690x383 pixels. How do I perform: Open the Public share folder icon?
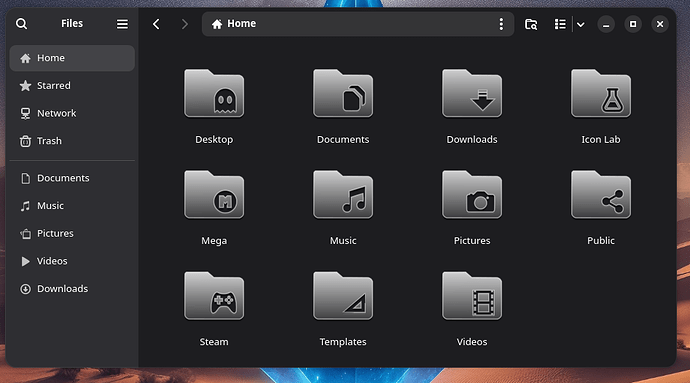point(601,195)
